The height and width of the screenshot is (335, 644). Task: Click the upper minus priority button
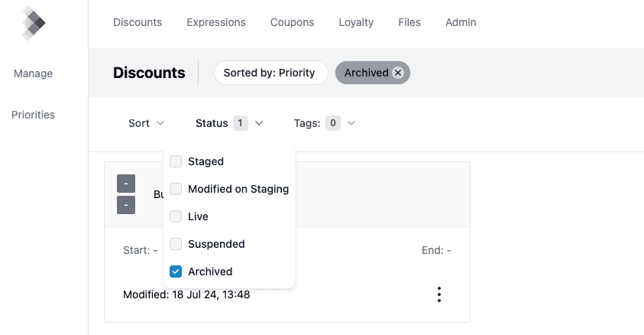(x=126, y=184)
